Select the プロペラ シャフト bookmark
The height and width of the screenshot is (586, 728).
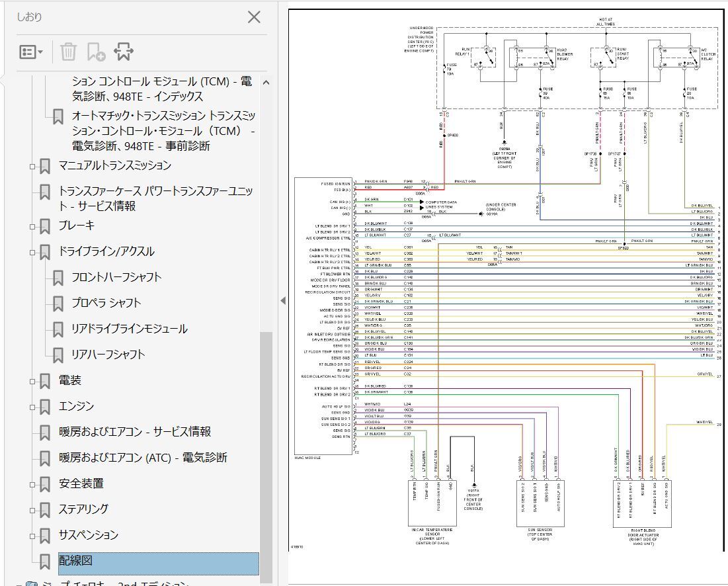(x=106, y=303)
